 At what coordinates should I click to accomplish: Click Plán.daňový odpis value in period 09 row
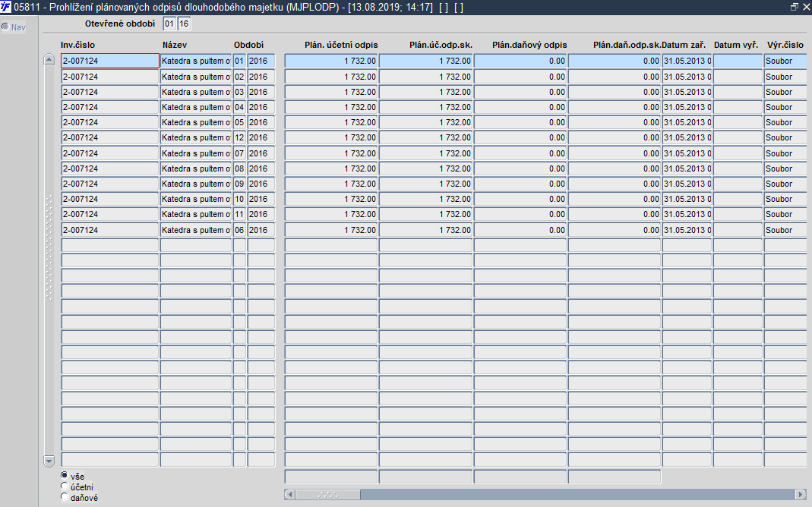point(520,184)
